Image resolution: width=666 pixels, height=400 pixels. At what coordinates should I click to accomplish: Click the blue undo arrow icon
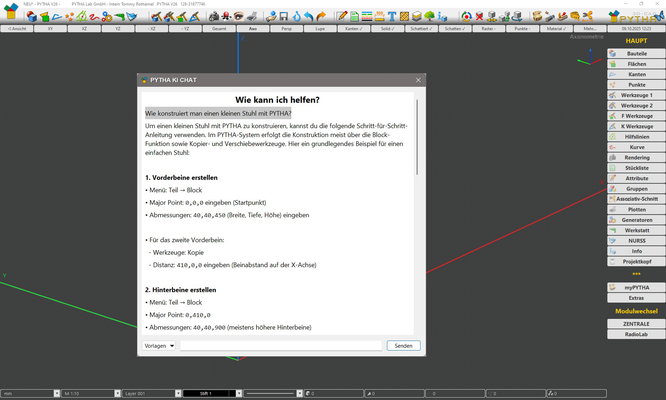308,17
